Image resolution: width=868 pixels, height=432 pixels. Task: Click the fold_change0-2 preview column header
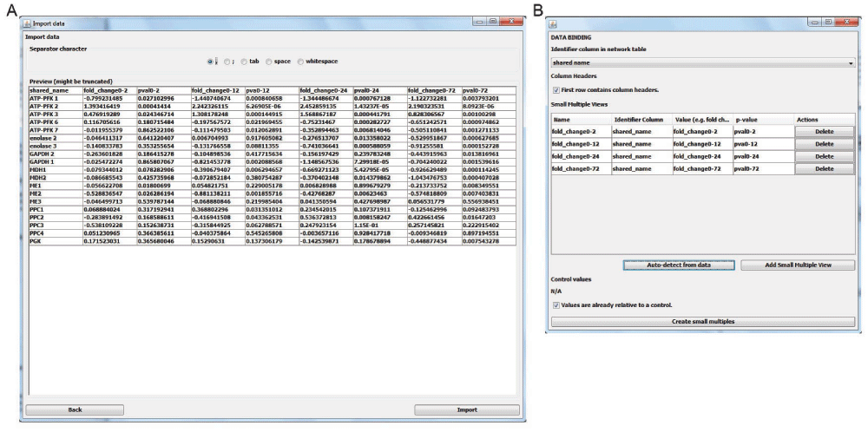tap(109, 90)
